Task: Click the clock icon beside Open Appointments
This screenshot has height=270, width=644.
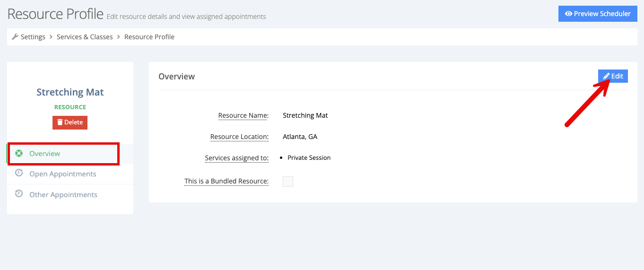Action: pyautogui.click(x=19, y=173)
